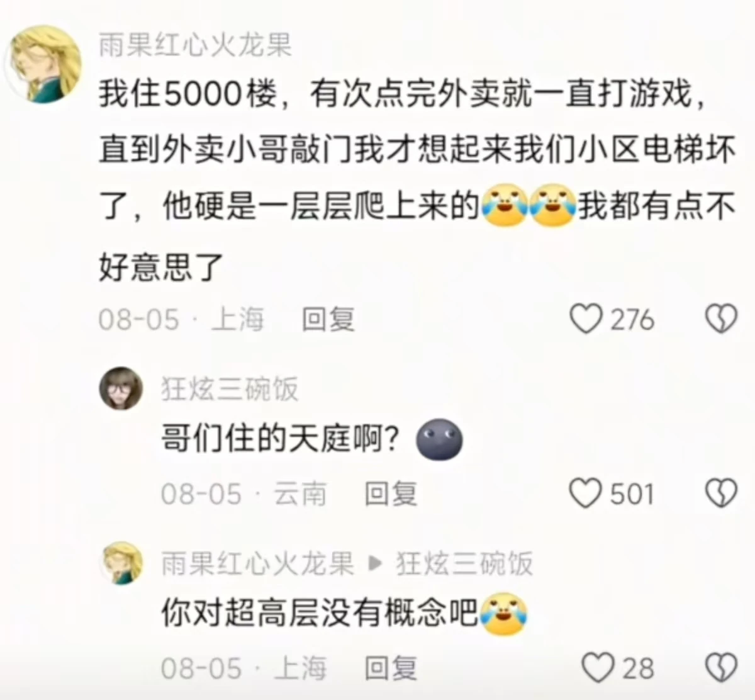This screenshot has height=700, width=755.
Task: Tap the crying emoji after 没有概念吧
Action: (x=503, y=614)
